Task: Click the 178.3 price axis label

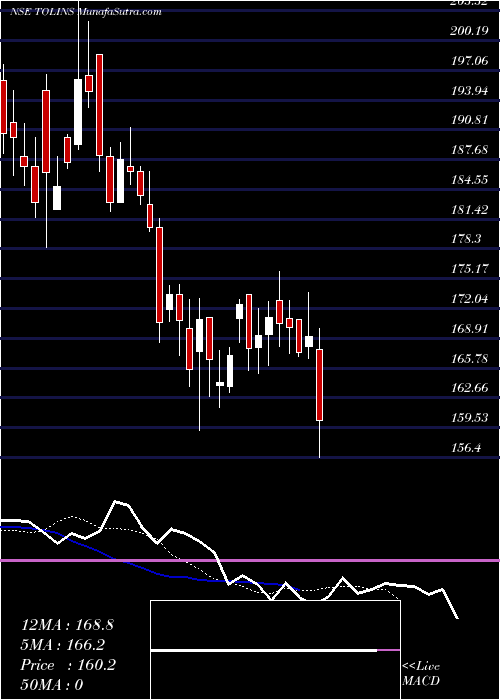Action: pos(466,239)
